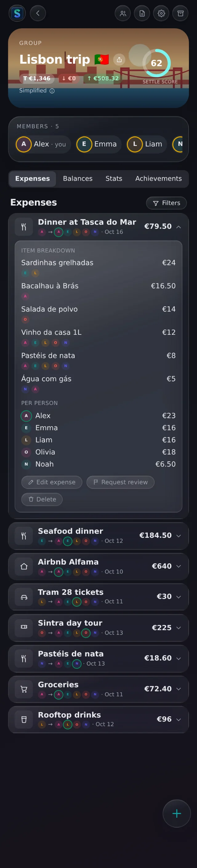The image size is (197, 868).
Task: Share the Lisbon trip group
Action: pos(119,60)
